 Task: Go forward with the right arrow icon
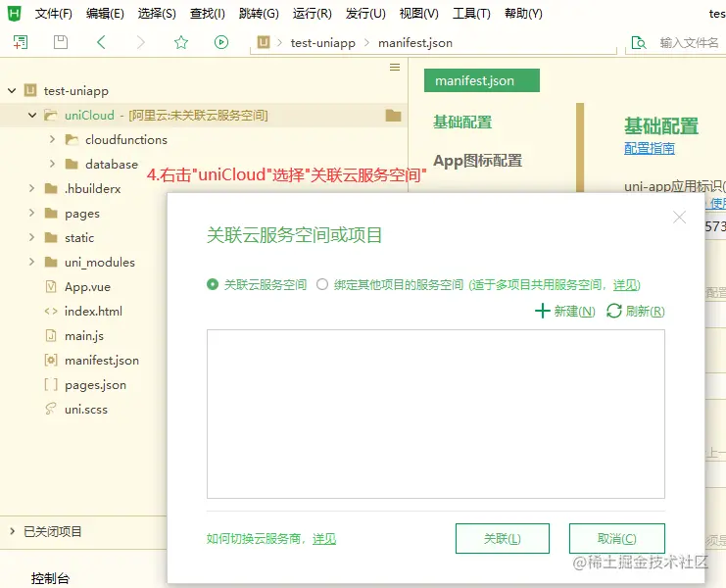(x=141, y=42)
